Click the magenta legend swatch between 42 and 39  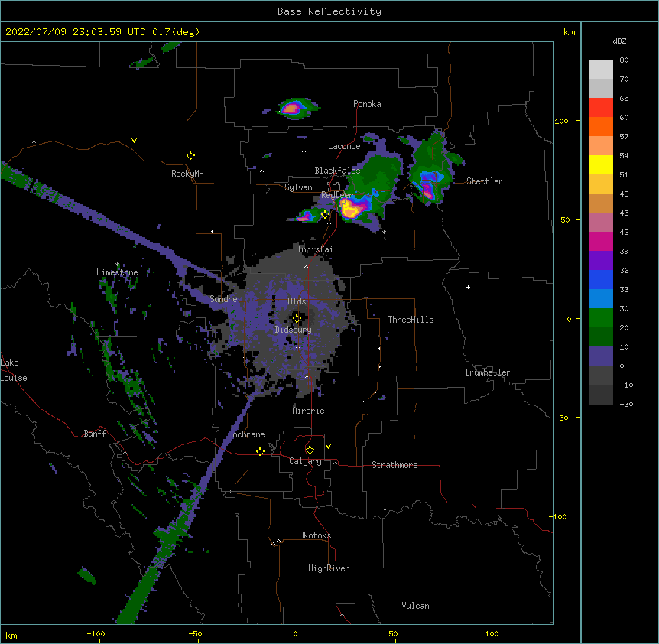(601, 241)
